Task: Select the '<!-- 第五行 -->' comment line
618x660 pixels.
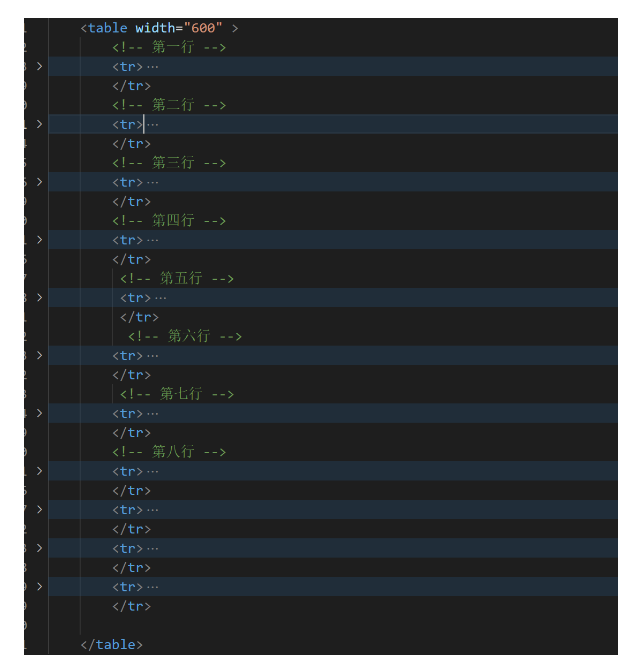Action: point(177,278)
